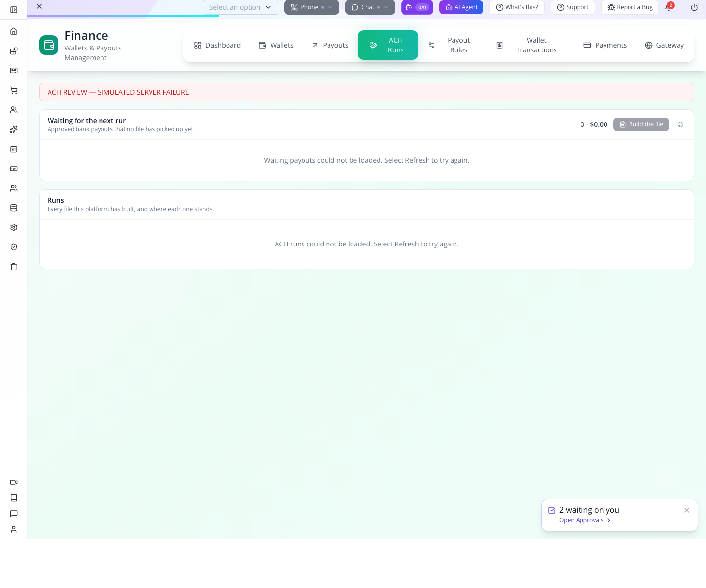
Task: Switch to the Dashboard tab
Action: click(217, 45)
